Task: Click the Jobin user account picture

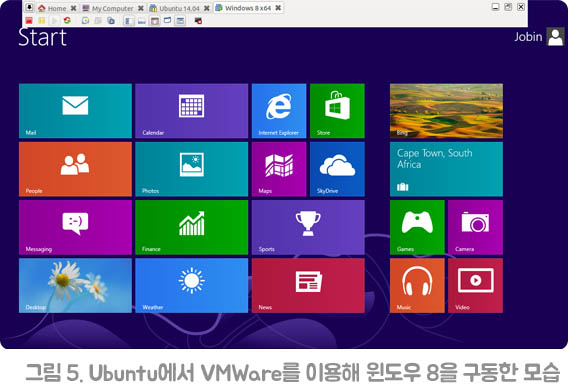Action: point(555,37)
